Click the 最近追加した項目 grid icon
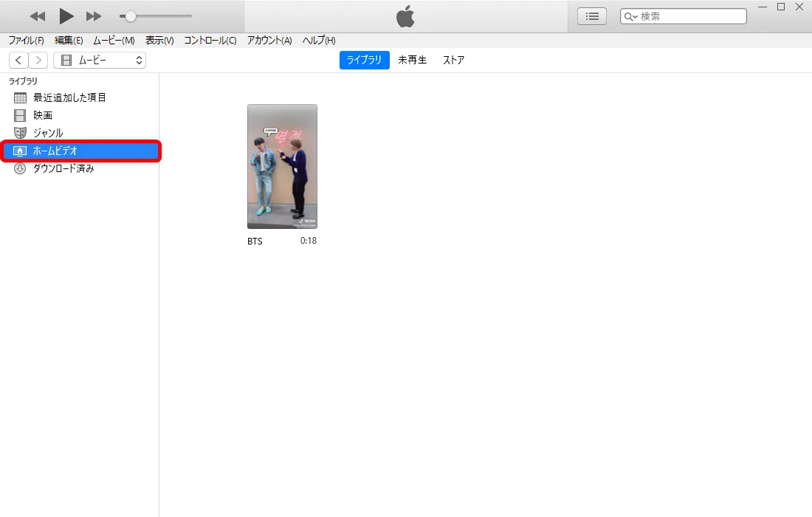Screen dimensions: 812x517 pyautogui.click(x=20, y=98)
